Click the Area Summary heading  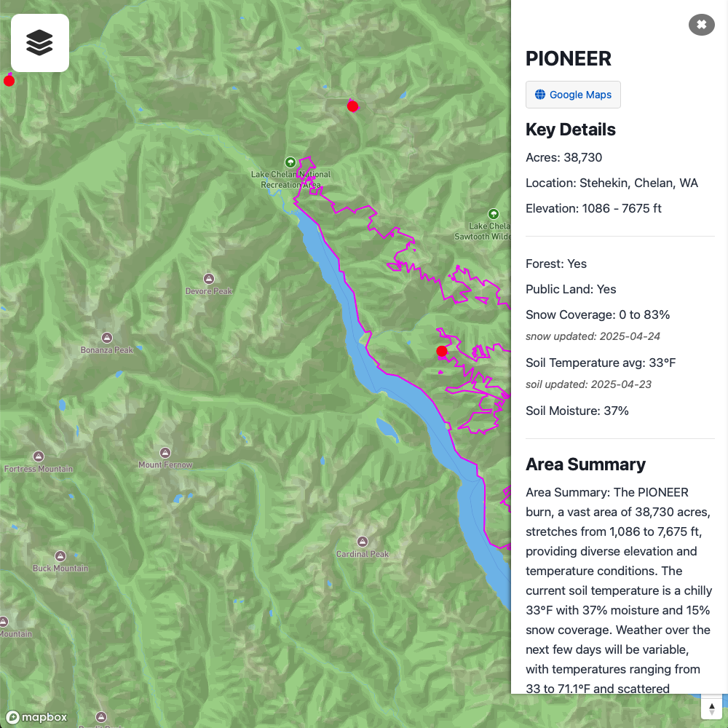coord(585,464)
